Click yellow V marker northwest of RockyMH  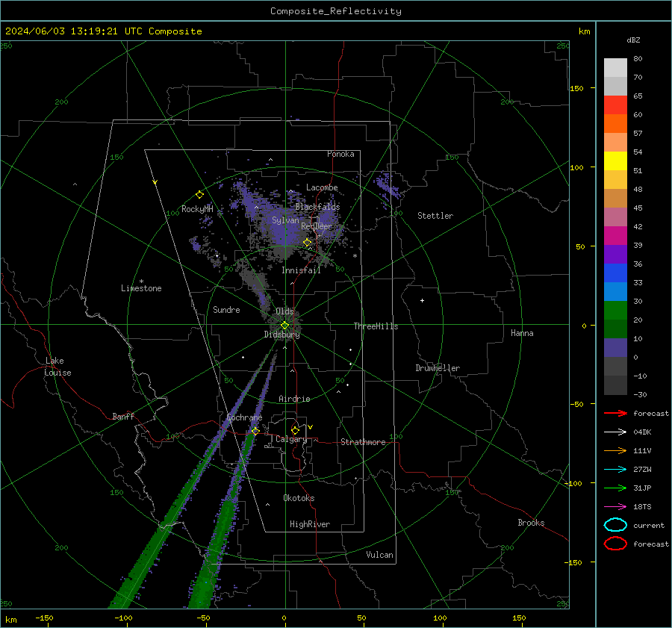pyautogui.click(x=155, y=182)
